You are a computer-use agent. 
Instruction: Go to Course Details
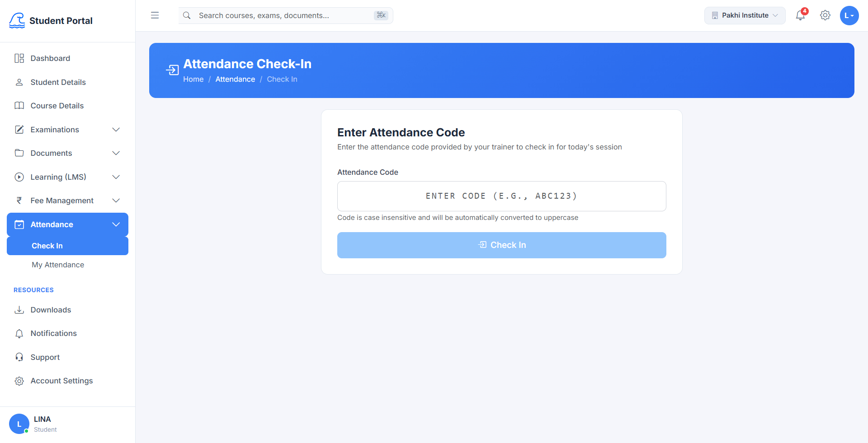click(67, 106)
